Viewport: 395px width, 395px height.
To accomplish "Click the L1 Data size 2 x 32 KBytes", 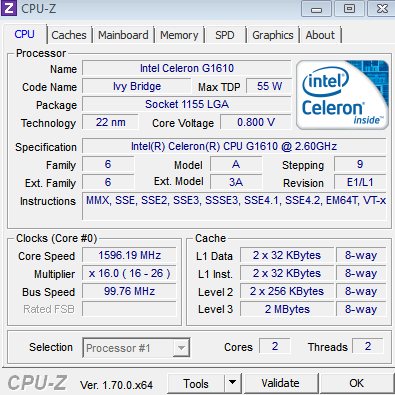I will point(287,255).
